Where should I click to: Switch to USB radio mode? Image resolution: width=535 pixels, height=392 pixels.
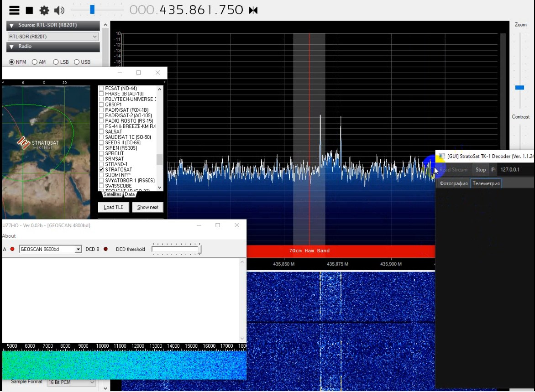(77, 62)
